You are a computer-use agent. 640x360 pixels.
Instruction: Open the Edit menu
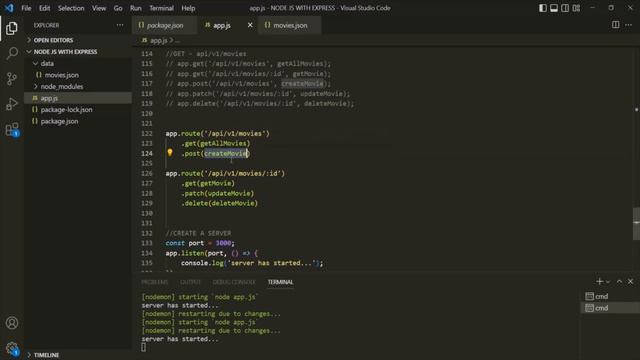click(44, 8)
